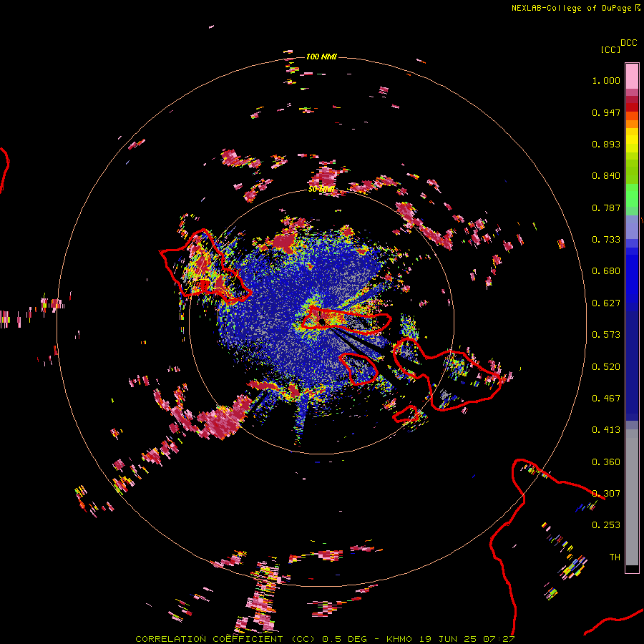Pick the bright green color bar segment
Image resolution: width=644 pixels, height=644 pixels.
coord(632,195)
